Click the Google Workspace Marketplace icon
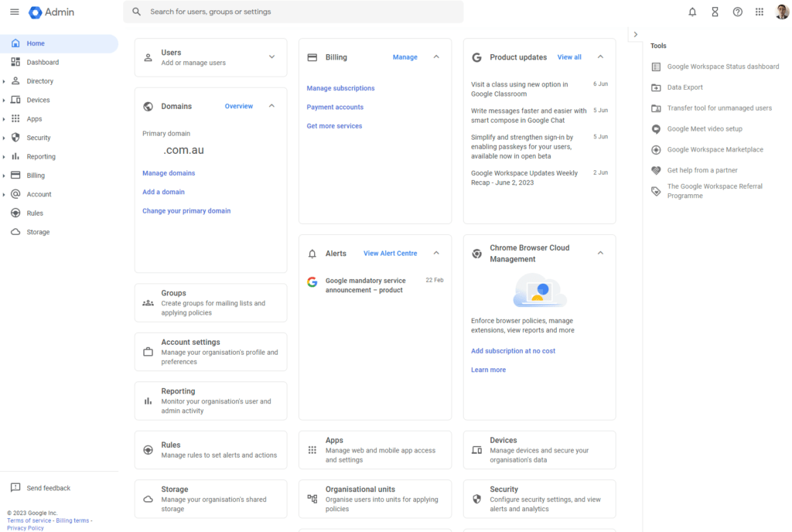The width and height of the screenshot is (792, 532). pos(656,149)
